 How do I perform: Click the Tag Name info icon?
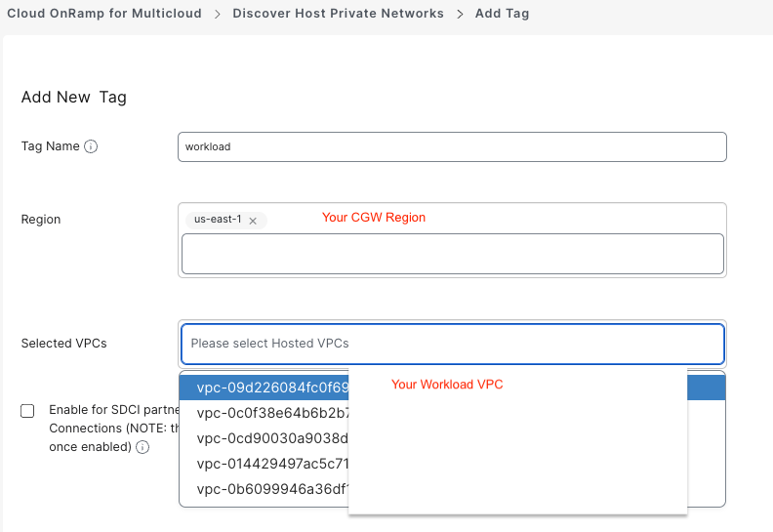(x=91, y=146)
